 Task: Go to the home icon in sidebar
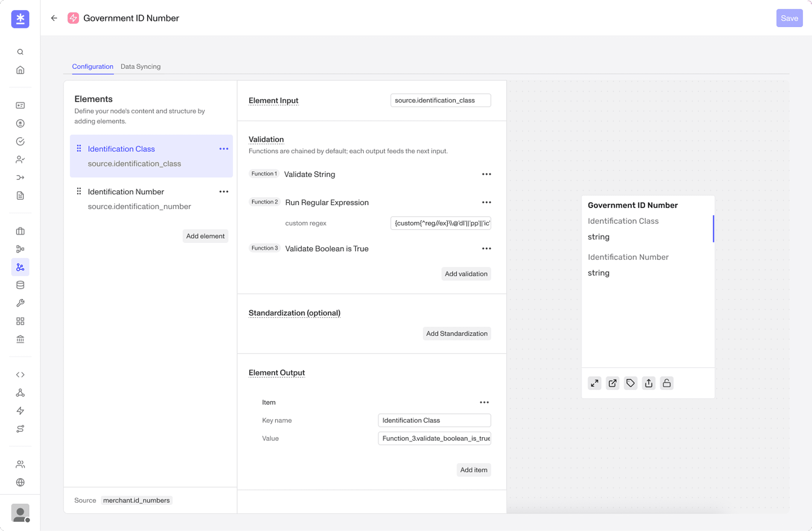point(20,70)
